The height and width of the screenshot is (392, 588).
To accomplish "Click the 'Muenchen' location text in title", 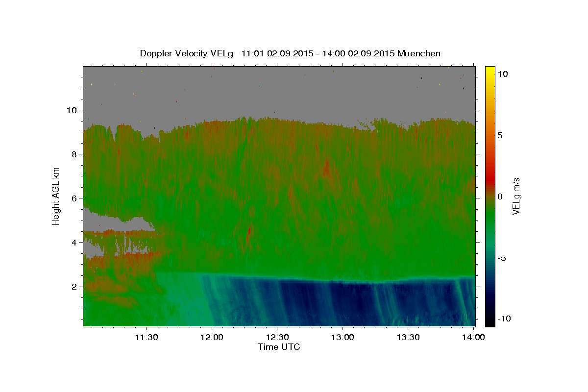I will click(419, 53).
